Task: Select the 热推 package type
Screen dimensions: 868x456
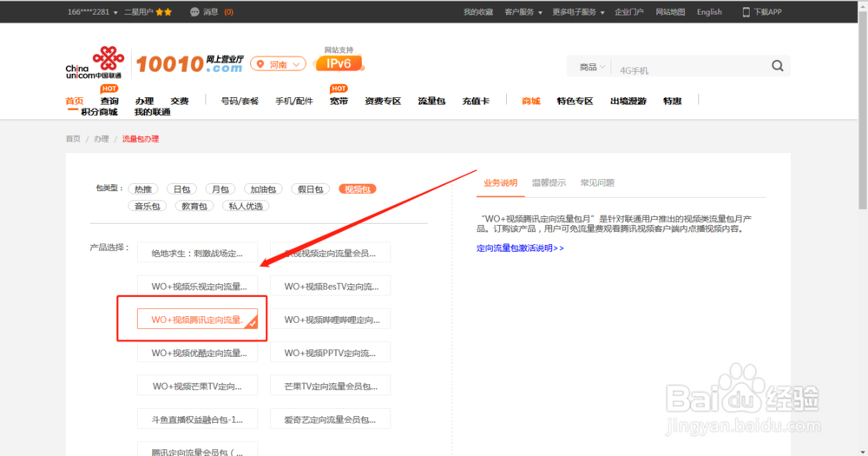Action: coord(143,189)
